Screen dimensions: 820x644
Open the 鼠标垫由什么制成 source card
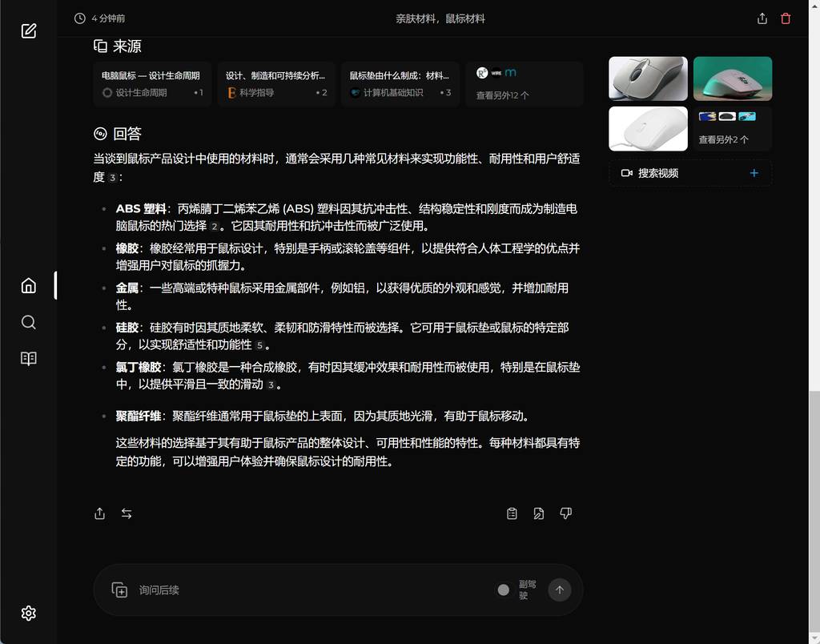click(400, 84)
